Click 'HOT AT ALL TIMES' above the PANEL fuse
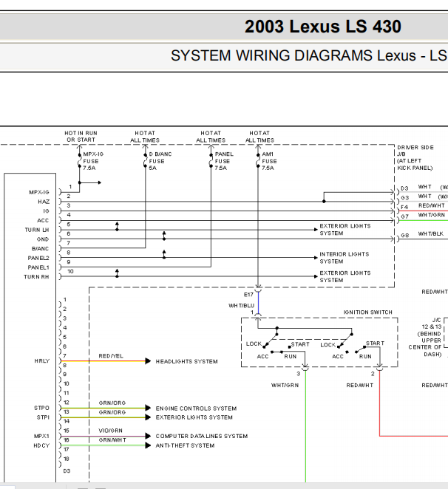448x489 pixels. (x=211, y=137)
